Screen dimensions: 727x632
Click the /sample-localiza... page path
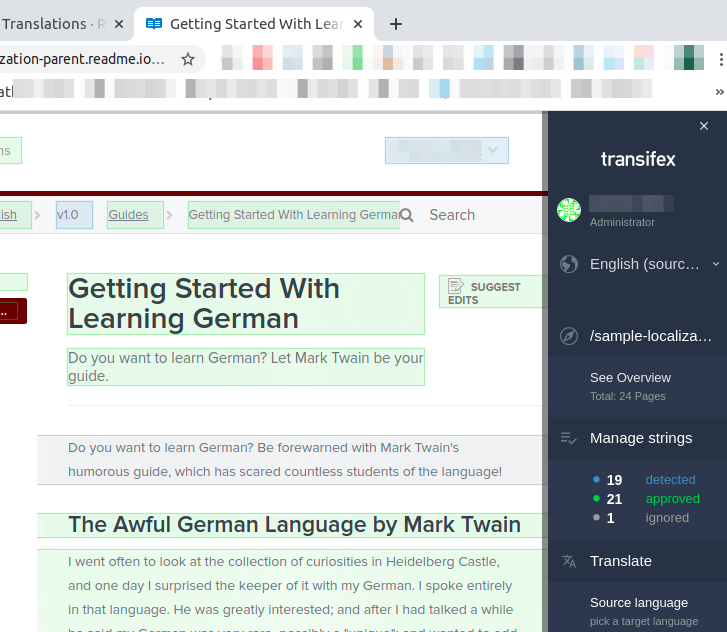650,336
